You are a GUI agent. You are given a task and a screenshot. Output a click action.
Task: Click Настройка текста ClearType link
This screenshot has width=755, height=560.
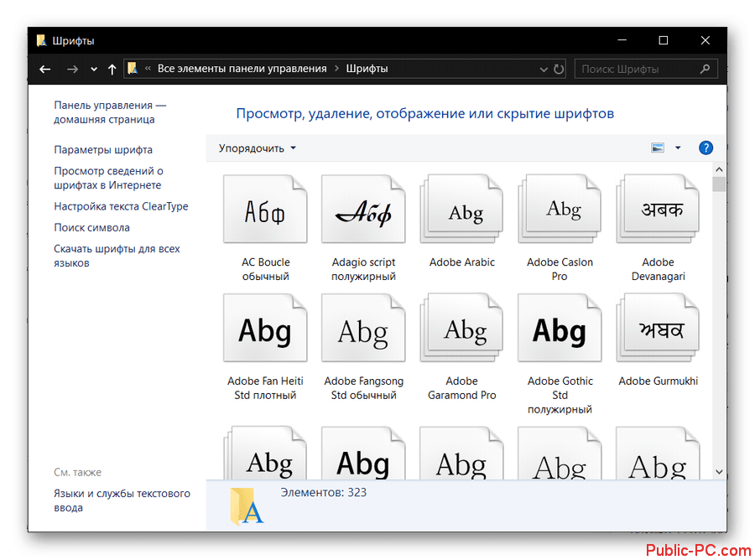click(x=121, y=206)
